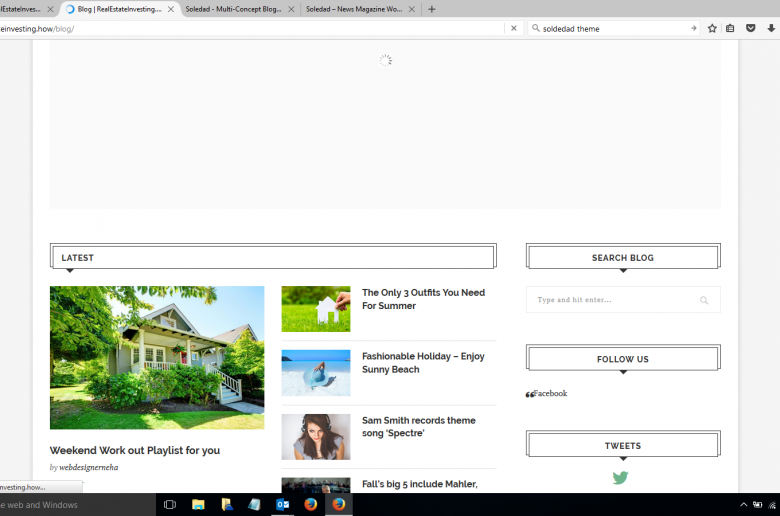Click the LATEST section heading
The image size is (780, 516).
click(78, 258)
